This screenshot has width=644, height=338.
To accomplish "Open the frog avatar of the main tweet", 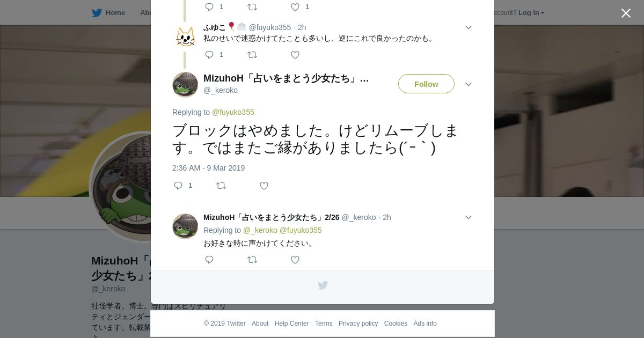I will [185, 85].
